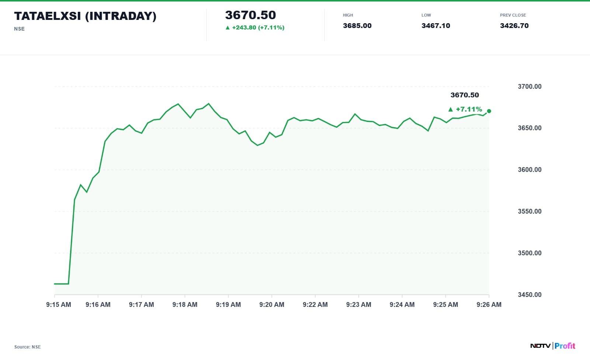
Task: Click the 9:22 AM x-axis label
Action: 315,305
